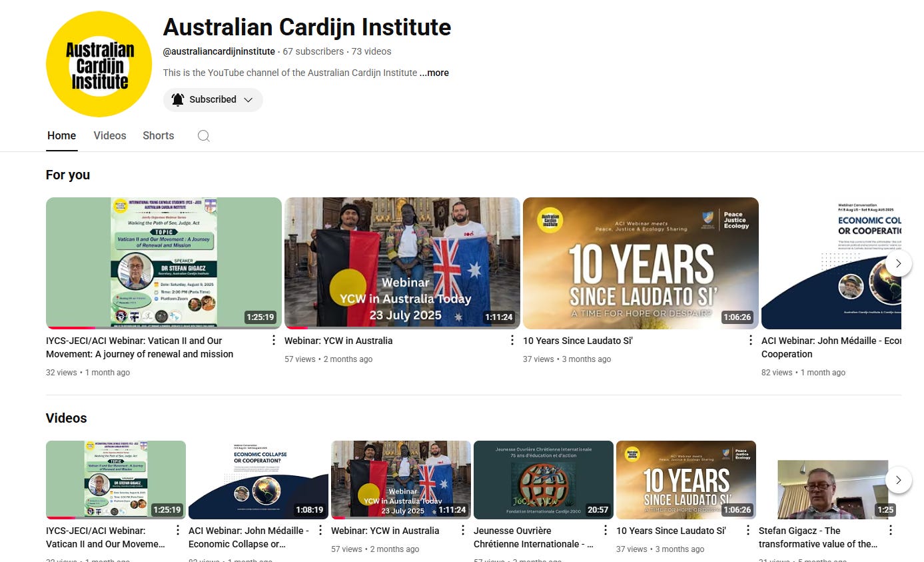Open title 'Webinar: YCW in Australia' in For you
Image resolution: width=924 pixels, height=562 pixels.
pyautogui.click(x=338, y=341)
